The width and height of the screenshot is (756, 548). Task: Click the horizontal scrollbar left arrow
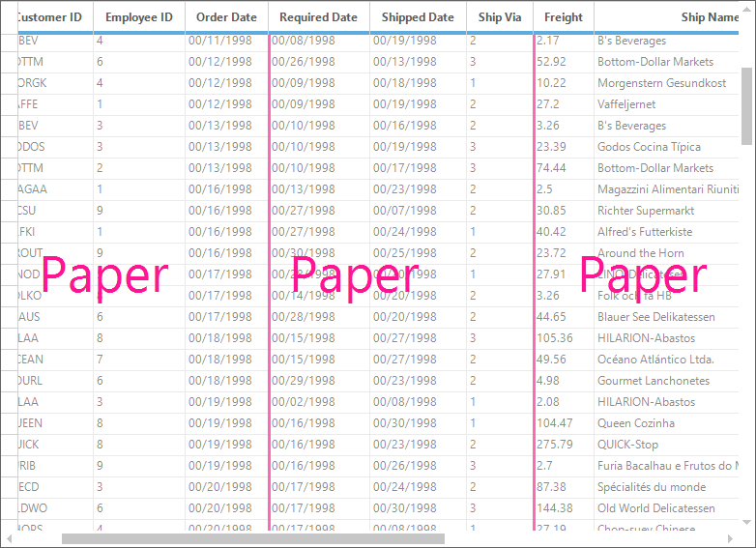[9, 538]
